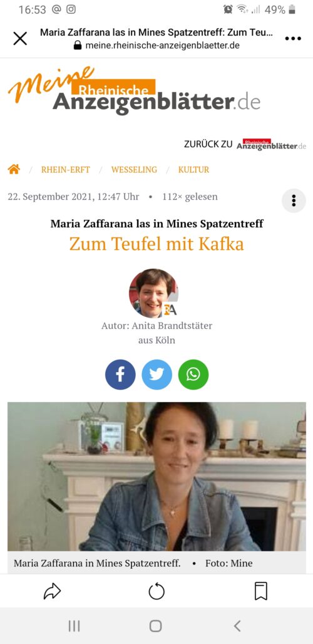Viewport: 313px width, 644px height.
Task: Reload the page with refresh icon
Action: (156, 591)
